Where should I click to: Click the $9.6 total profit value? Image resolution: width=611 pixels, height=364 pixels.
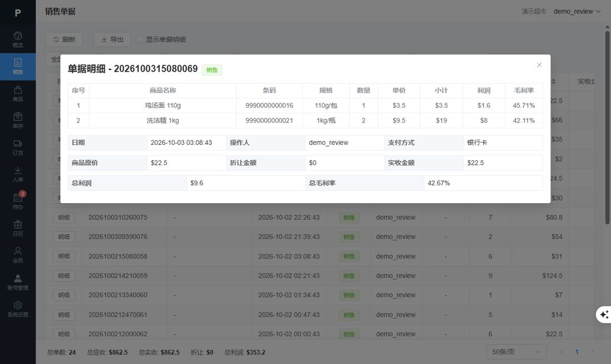[x=197, y=183]
